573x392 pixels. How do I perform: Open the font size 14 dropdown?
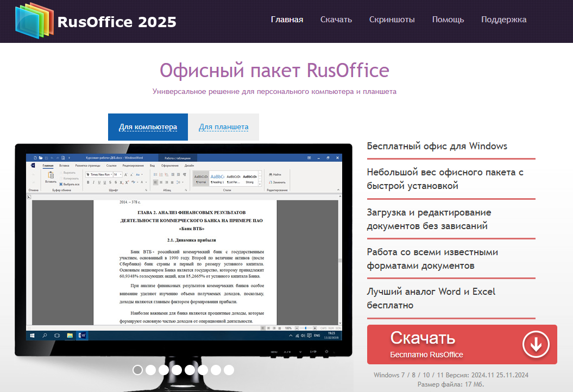pyautogui.click(x=121, y=175)
